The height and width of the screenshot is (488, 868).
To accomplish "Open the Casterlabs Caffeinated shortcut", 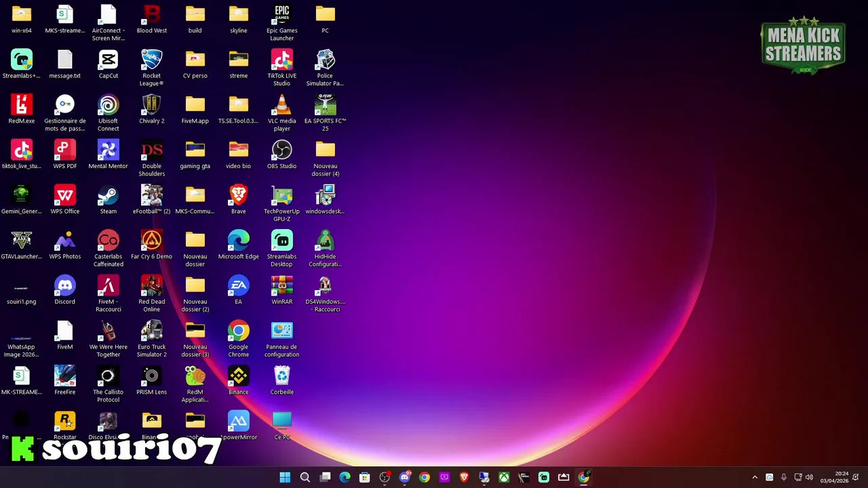I will (108, 248).
